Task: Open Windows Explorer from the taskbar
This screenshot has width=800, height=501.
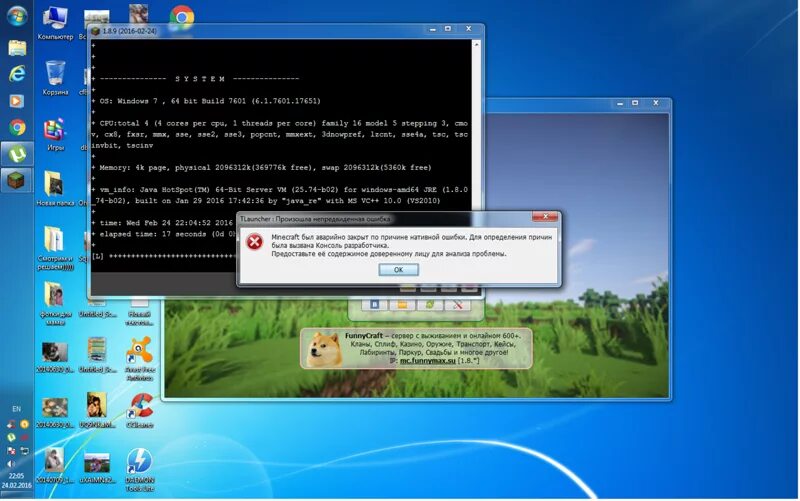Action: pyautogui.click(x=17, y=48)
